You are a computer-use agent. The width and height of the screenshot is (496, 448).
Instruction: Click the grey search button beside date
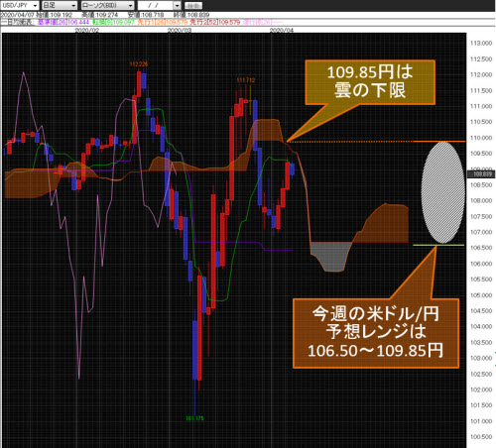pos(193,6)
